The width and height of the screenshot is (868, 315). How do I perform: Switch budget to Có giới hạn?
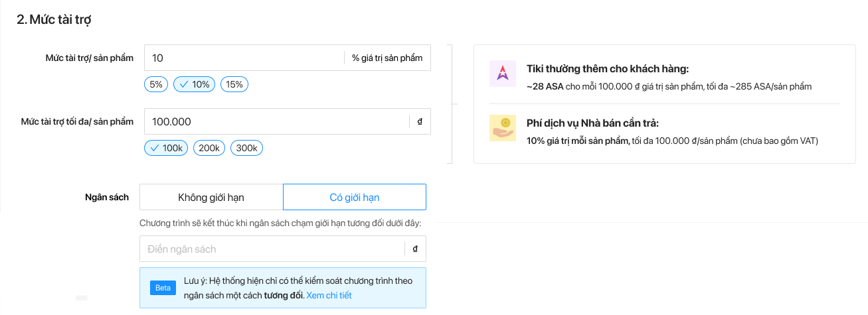click(x=355, y=197)
